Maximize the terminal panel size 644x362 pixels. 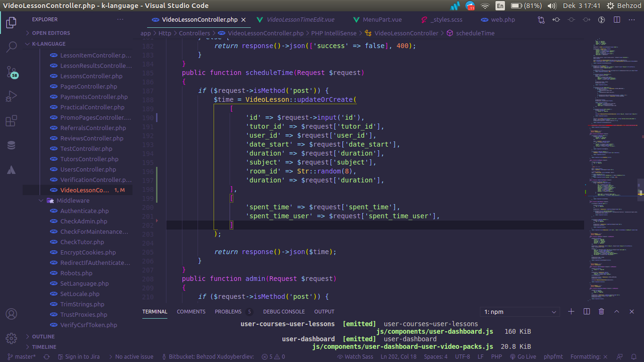pos(617,312)
